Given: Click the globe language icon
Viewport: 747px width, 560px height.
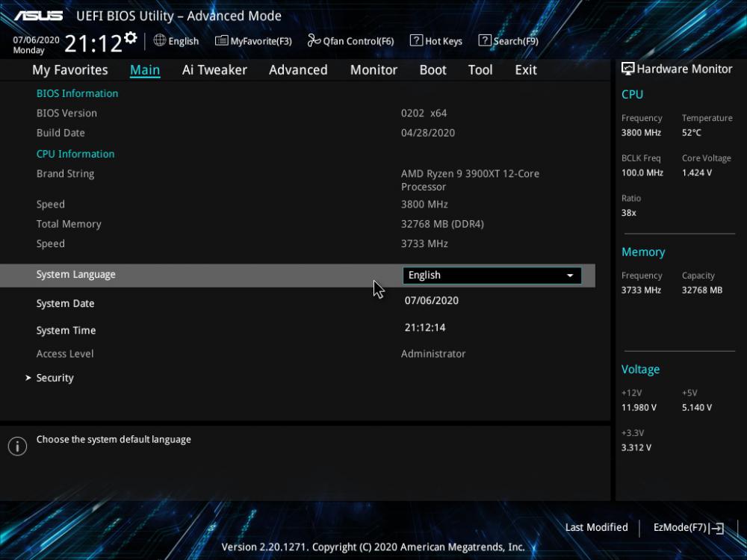Looking at the screenshot, I should pyautogui.click(x=160, y=40).
